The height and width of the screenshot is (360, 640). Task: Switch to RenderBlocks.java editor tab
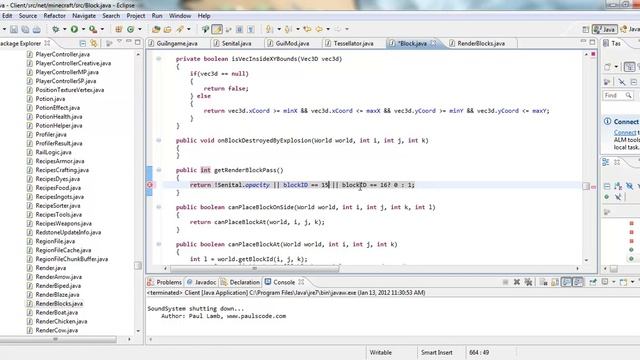point(481,43)
